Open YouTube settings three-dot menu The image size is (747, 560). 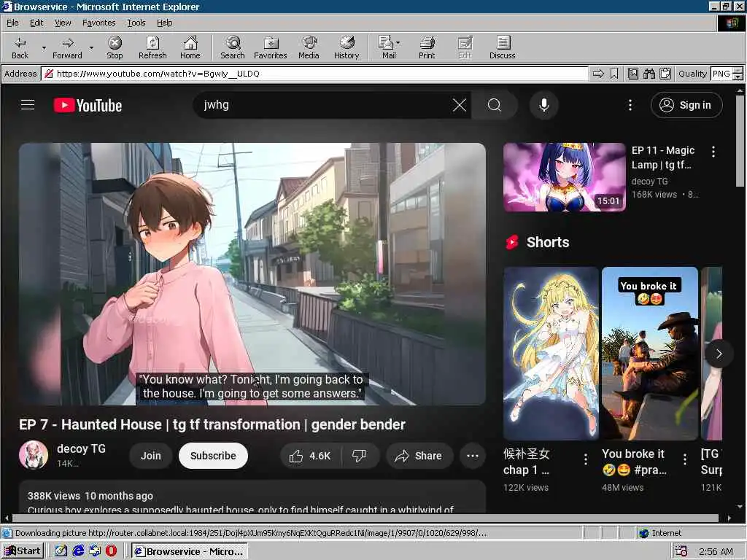[630, 105]
